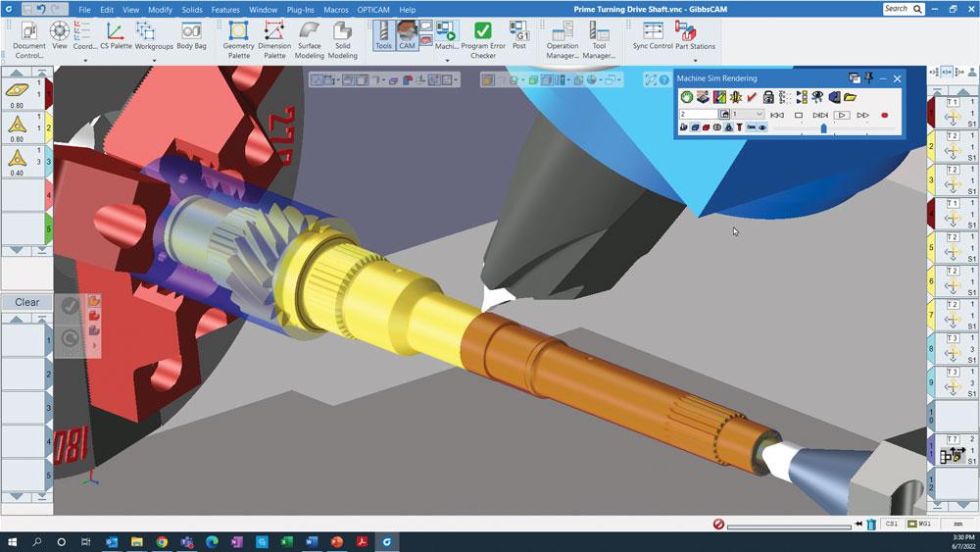Toggle the Tools palette button
Viewport: 980px width, 552px height.
(383, 35)
